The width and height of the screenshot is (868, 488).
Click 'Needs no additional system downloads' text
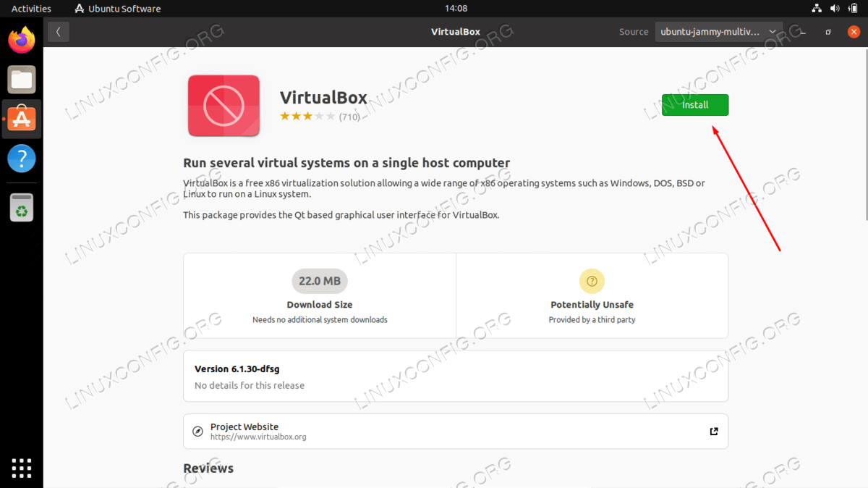(320, 319)
